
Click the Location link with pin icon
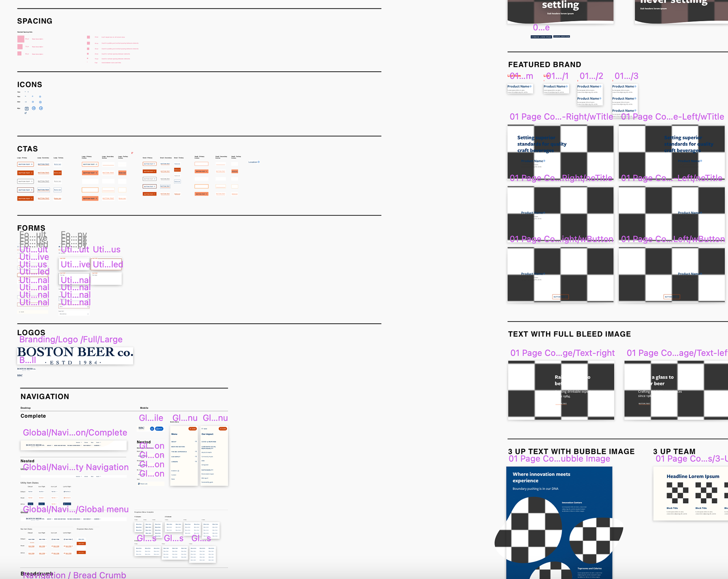[x=254, y=162]
